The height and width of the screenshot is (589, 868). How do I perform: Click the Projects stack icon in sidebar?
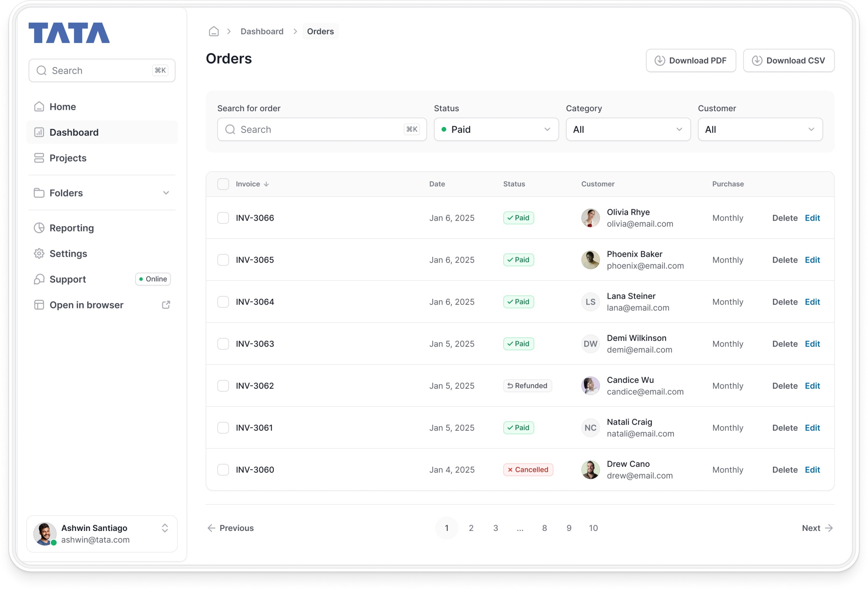(39, 158)
